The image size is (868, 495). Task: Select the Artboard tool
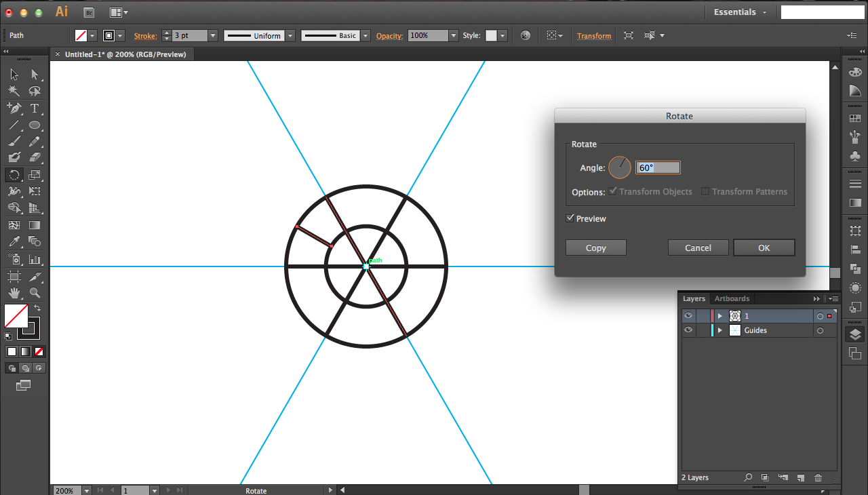[x=14, y=276]
